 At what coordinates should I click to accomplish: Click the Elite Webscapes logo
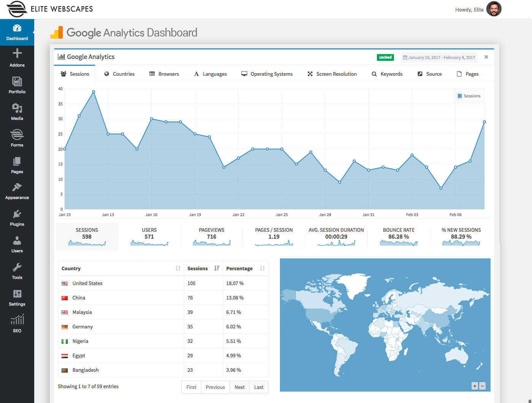pos(50,9)
